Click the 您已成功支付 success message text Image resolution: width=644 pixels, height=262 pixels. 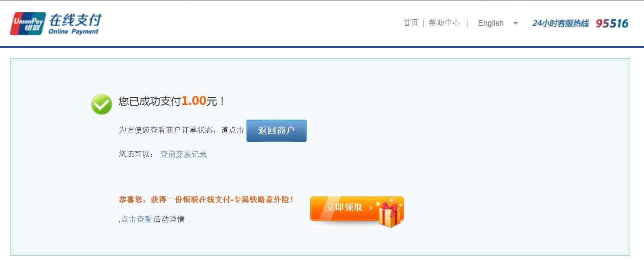pyautogui.click(x=150, y=101)
